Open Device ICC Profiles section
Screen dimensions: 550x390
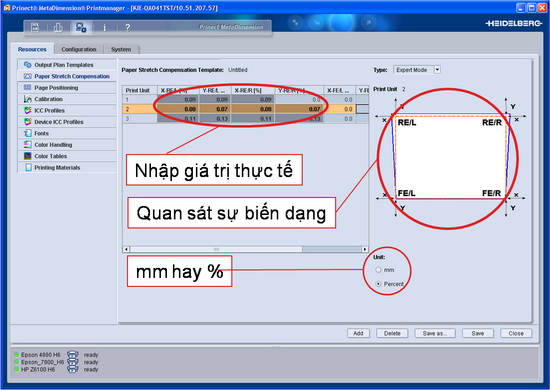coord(67,122)
